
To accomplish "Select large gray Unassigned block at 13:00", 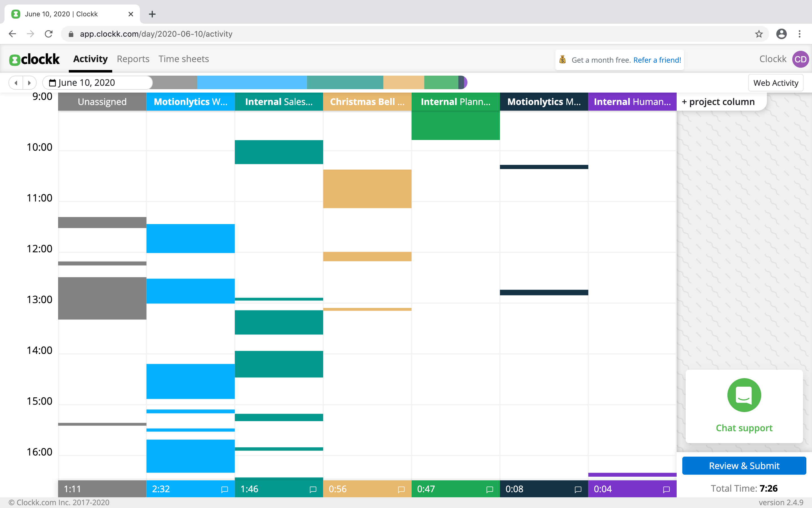I will tap(102, 298).
